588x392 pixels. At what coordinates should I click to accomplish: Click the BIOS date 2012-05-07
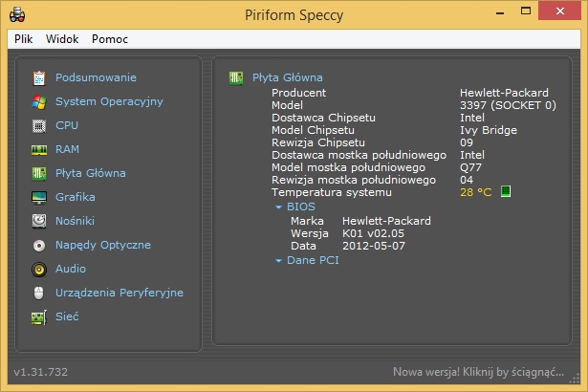click(374, 246)
